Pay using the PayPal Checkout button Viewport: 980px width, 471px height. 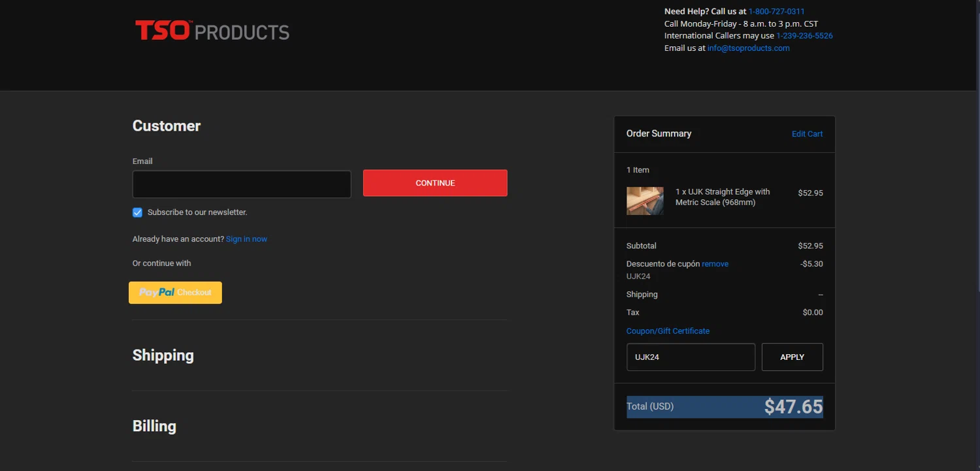coord(175,293)
